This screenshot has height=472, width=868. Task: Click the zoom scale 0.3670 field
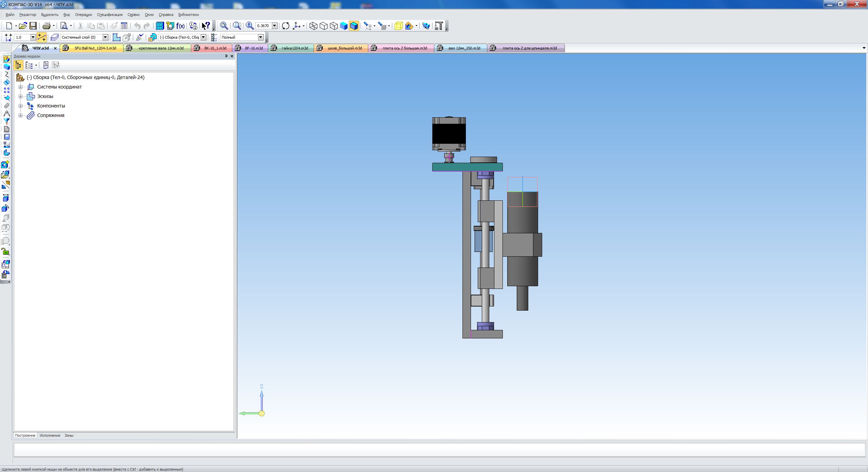pos(263,26)
